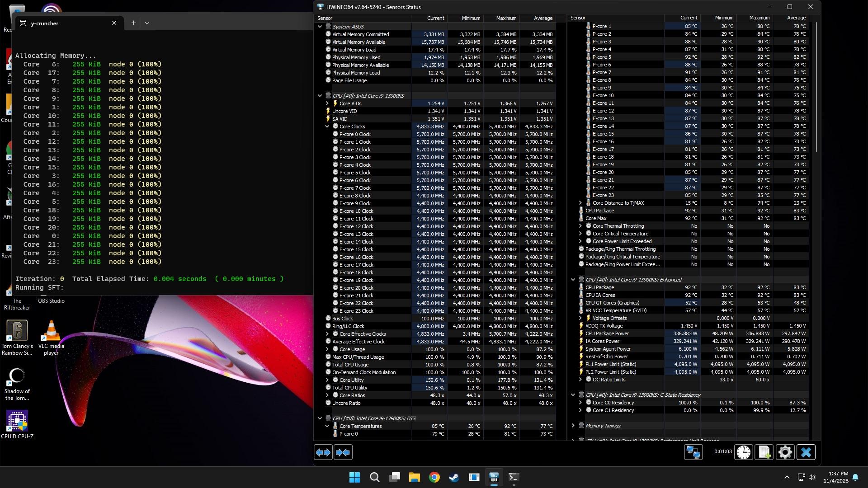This screenshot has width=868, height=488.
Task: Open Shadow of the Tomb Raider shortcut
Action: tap(17, 385)
